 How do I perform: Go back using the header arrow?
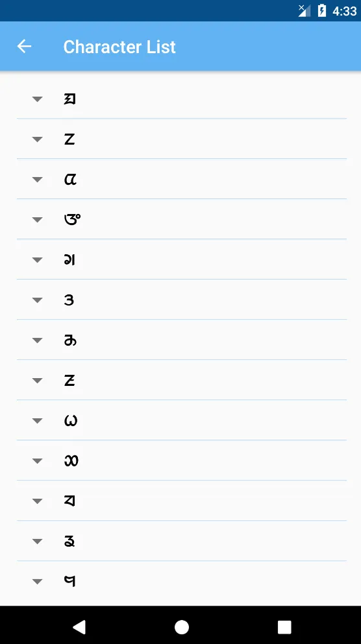(x=24, y=47)
